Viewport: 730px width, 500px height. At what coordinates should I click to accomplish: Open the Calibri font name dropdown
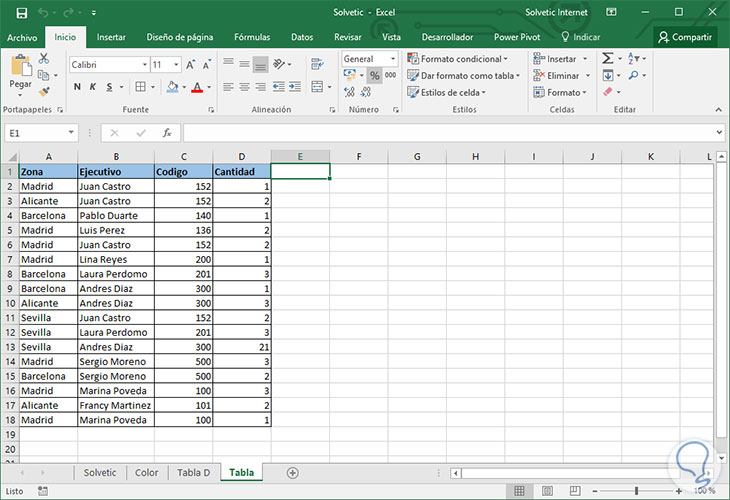108,63
